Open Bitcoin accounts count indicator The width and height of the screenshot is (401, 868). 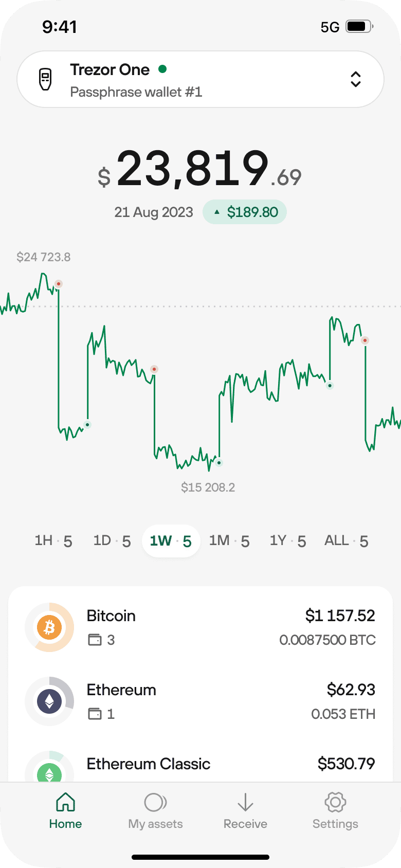point(101,640)
